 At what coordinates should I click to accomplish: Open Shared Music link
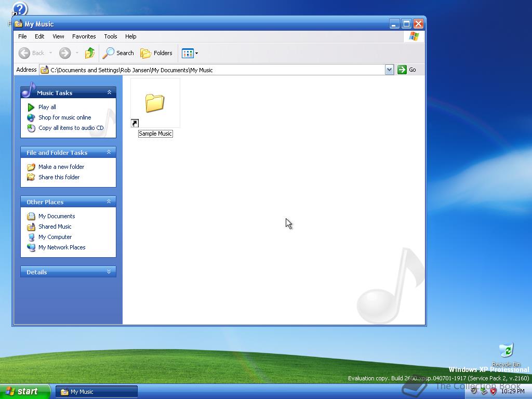[x=55, y=227]
